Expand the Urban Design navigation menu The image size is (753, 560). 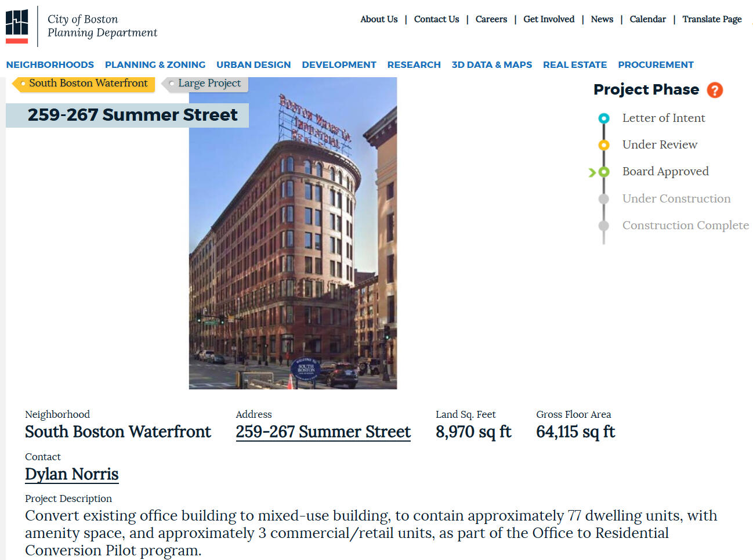point(254,65)
